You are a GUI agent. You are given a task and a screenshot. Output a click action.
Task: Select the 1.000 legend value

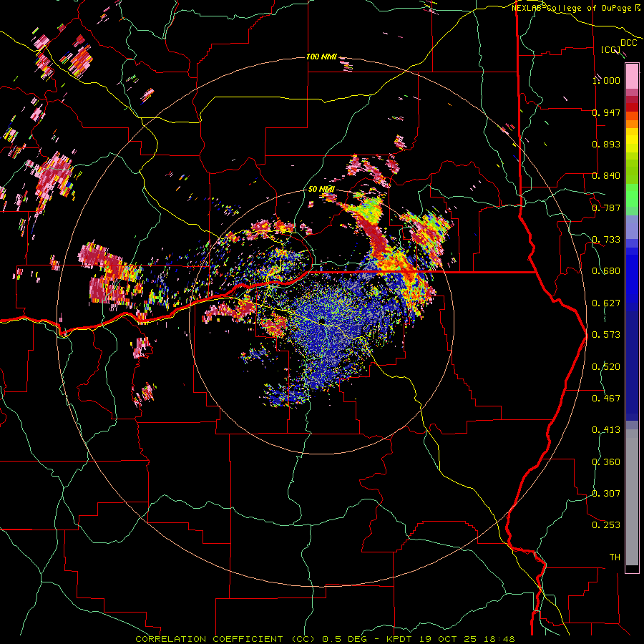pos(606,80)
